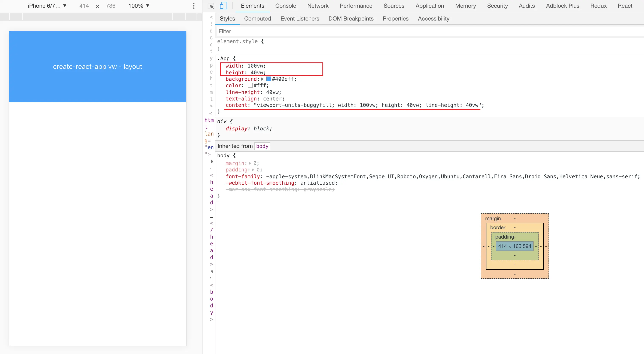Switch to the Console tab
This screenshot has width=644, height=354.
click(286, 6)
